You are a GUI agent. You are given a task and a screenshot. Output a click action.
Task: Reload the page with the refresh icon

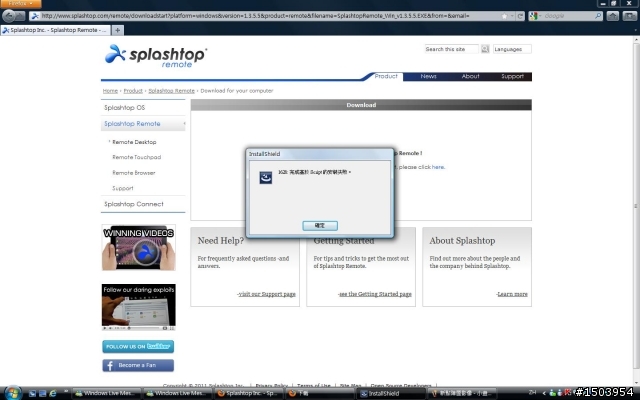520,16
